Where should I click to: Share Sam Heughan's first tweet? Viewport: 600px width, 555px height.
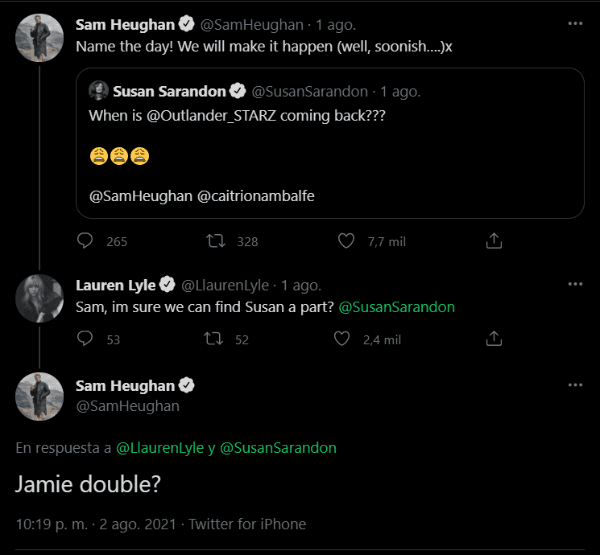493,241
